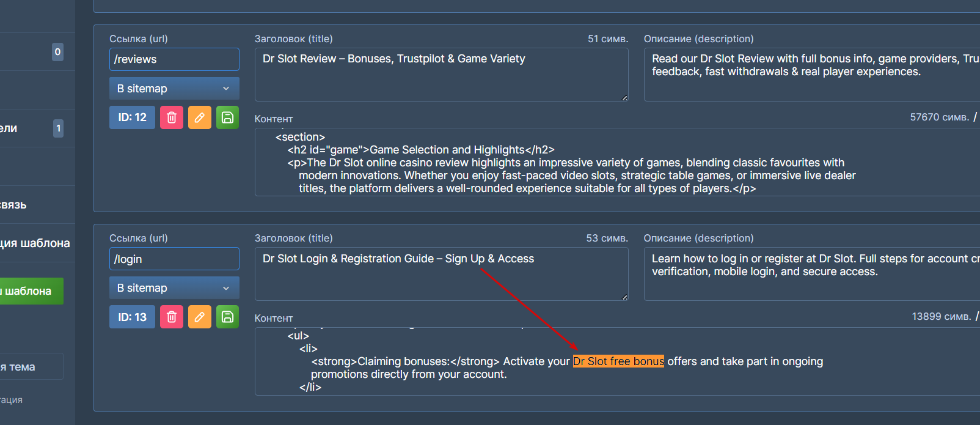
Task: Edit the Dr Slot Login title textarea
Action: [441, 274]
